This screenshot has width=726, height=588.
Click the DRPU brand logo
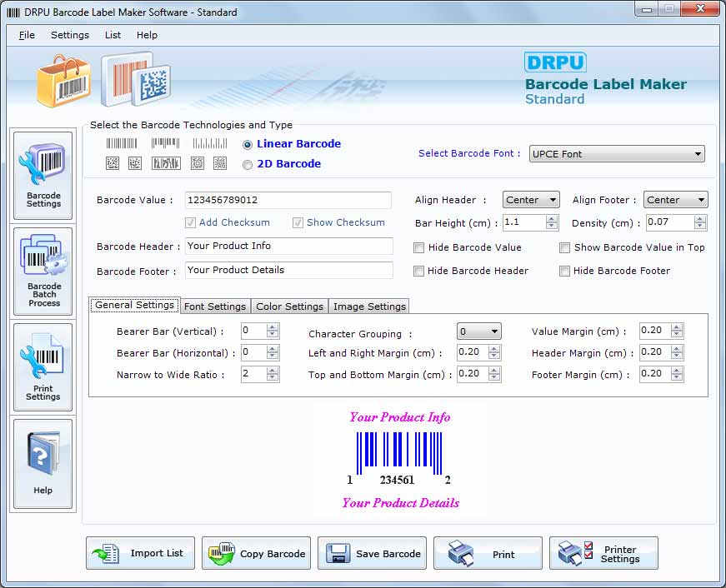555,62
